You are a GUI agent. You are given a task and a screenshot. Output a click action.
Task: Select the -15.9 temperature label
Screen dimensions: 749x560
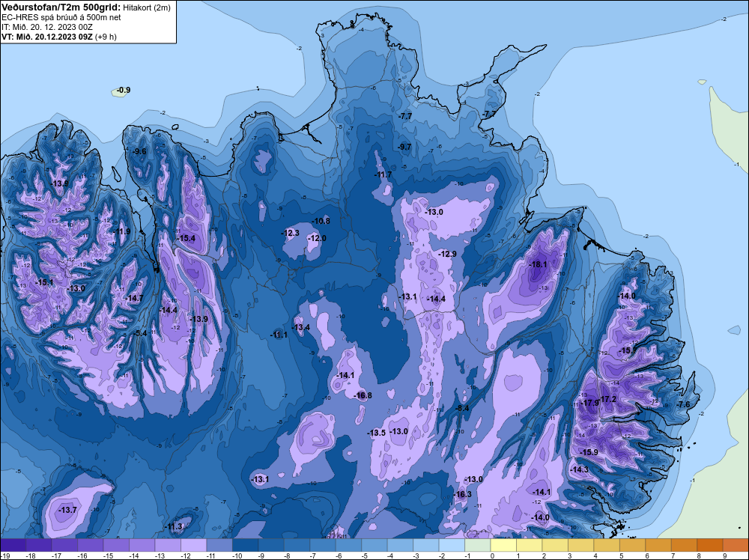coord(589,452)
